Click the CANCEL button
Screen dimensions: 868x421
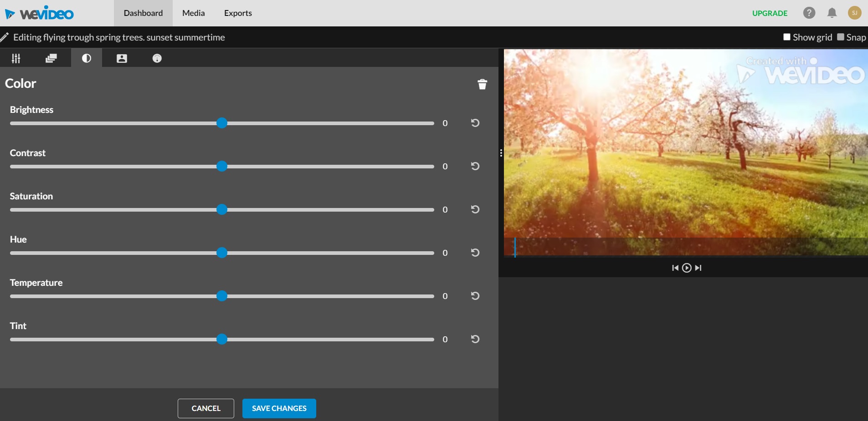(x=206, y=408)
